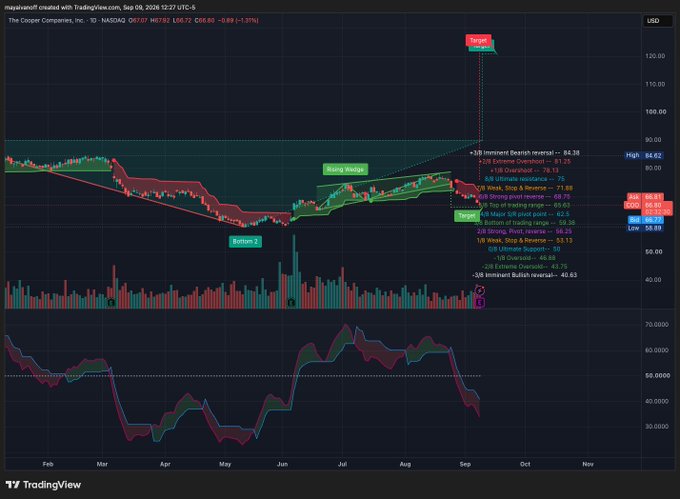Click the 50.0000 oscillator axis value

point(657,375)
